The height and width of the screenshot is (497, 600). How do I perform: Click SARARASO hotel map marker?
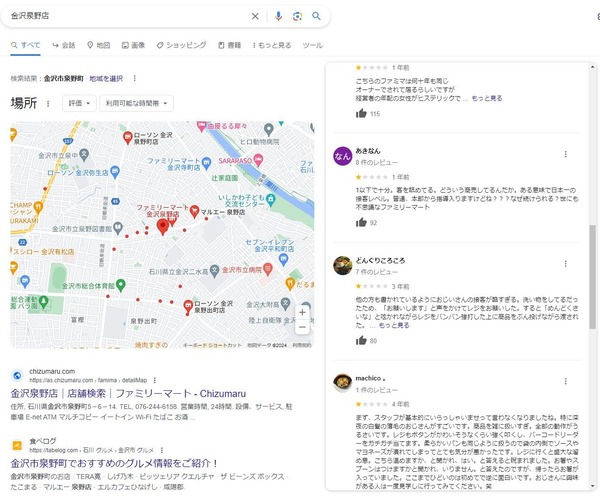pyautogui.click(x=259, y=160)
